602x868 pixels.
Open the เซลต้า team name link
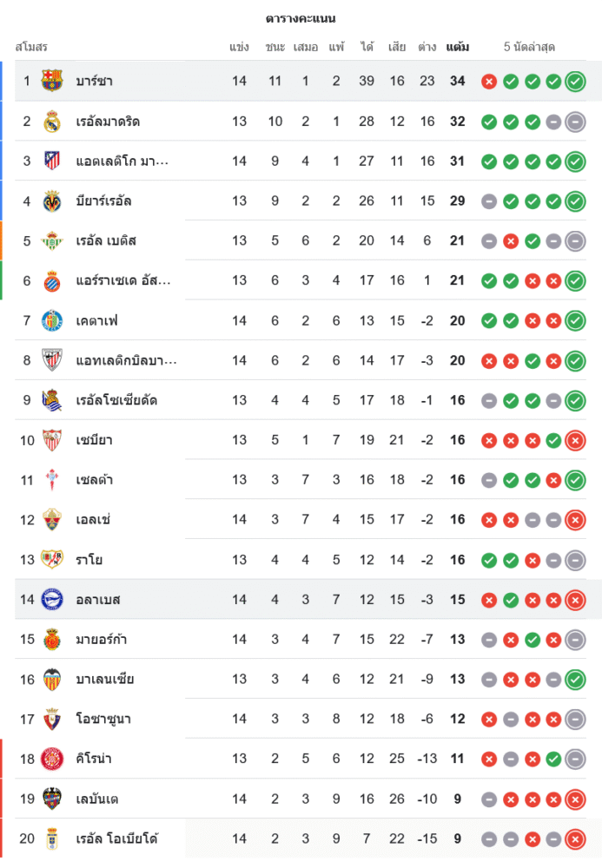click(94, 480)
